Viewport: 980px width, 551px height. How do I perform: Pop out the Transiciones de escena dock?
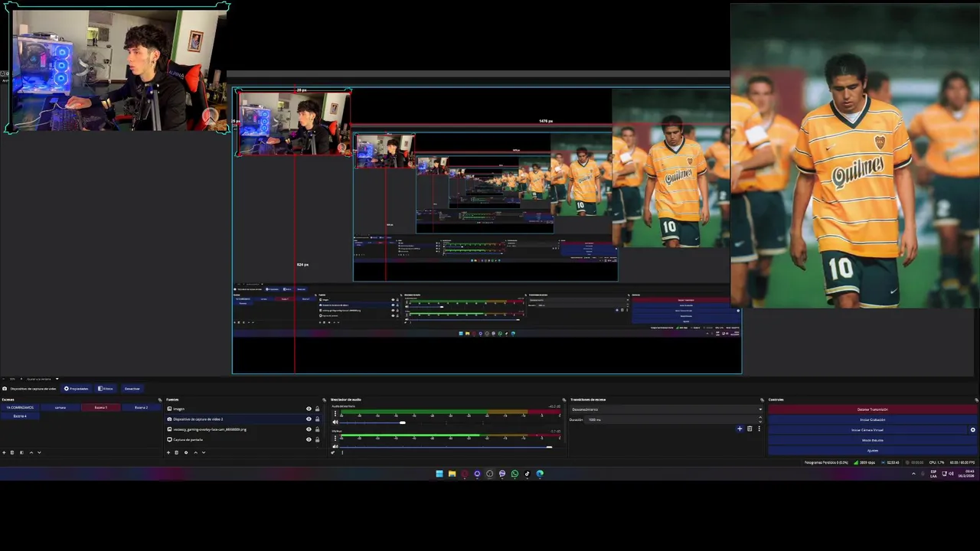[762, 399]
